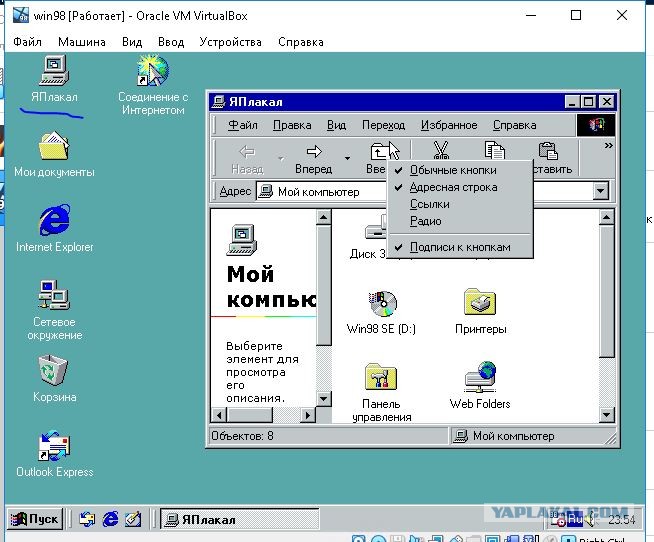Viewport: 654px width, 542px height.
Task: Click the Вставить paste toolbar button
Action: click(548, 158)
